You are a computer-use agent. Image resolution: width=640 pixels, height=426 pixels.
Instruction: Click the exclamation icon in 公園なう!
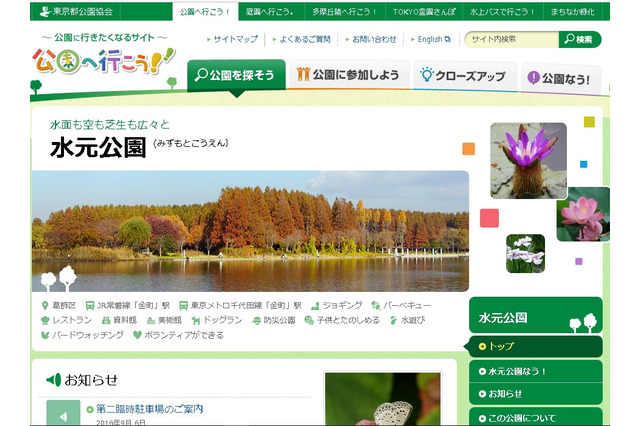click(x=533, y=77)
